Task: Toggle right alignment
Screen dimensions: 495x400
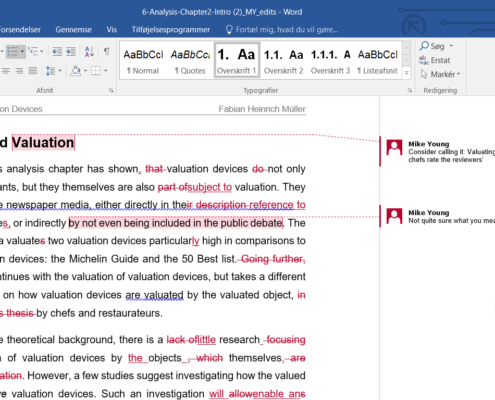Action: 19,71
